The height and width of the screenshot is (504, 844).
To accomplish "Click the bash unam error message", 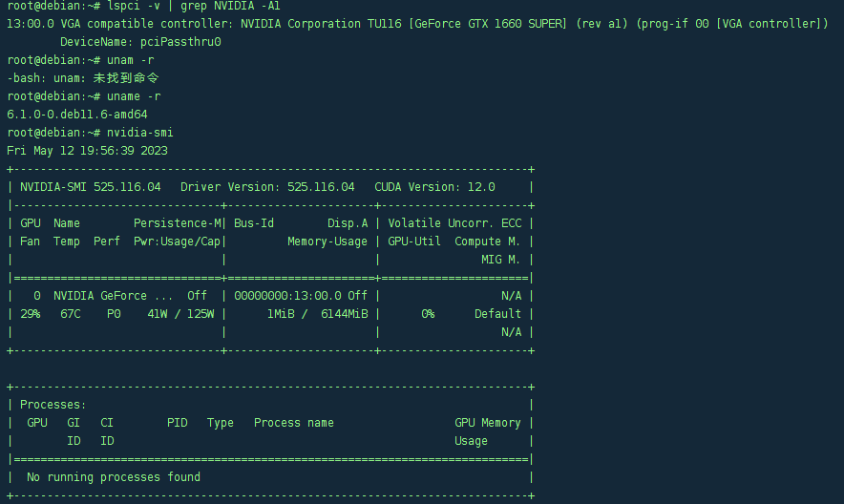I will pyautogui.click(x=83, y=78).
